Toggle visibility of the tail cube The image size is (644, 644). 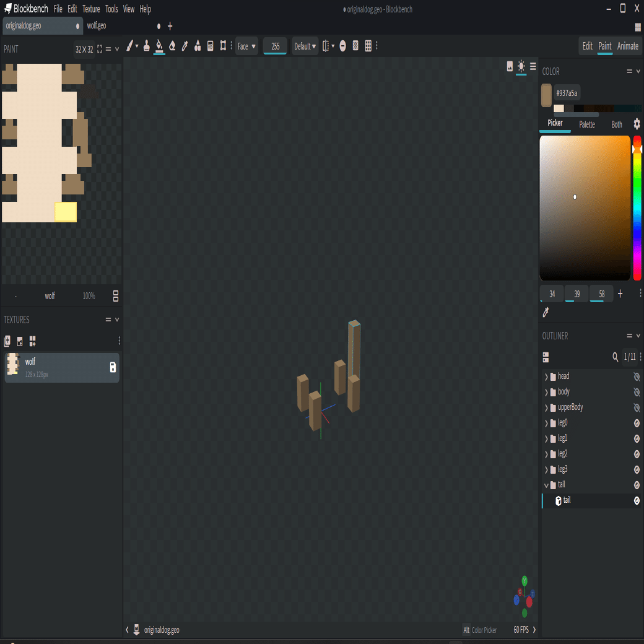click(x=637, y=500)
